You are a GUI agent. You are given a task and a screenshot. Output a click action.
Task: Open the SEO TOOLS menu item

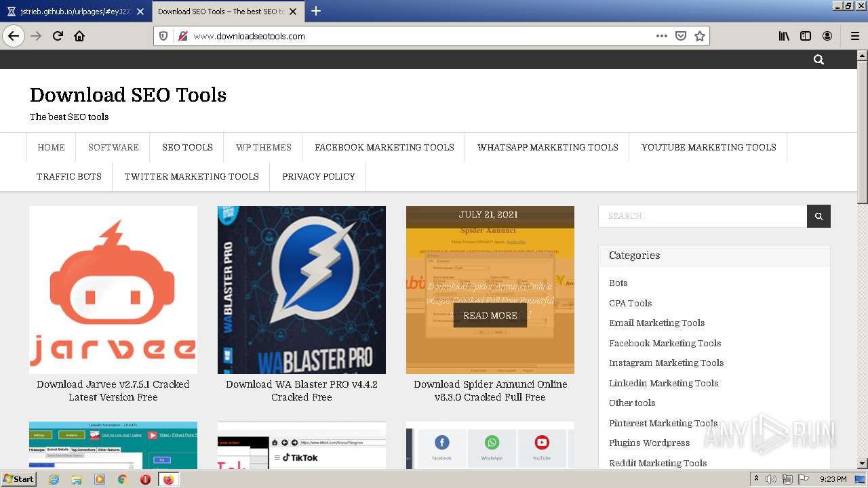pyautogui.click(x=187, y=147)
